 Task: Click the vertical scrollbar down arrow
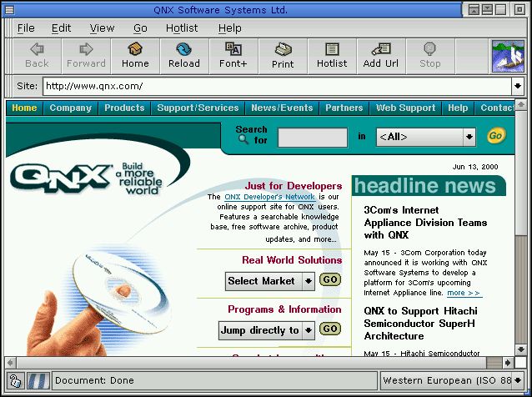click(520, 349)
